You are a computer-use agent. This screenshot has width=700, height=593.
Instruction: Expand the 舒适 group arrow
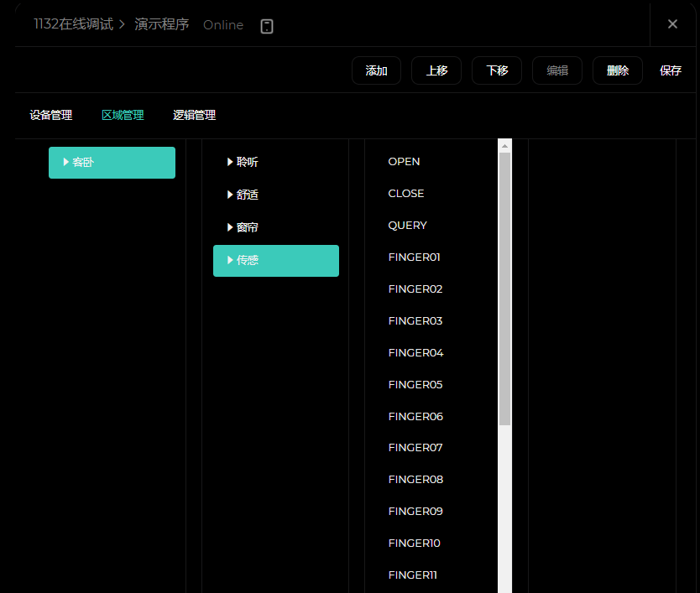point(230,195)
